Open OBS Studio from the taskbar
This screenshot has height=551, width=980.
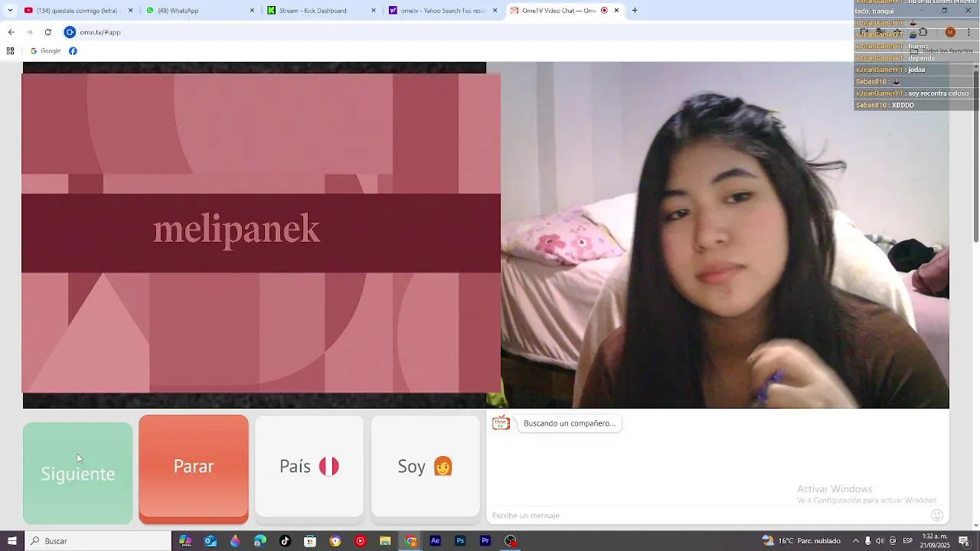[511, 541]
